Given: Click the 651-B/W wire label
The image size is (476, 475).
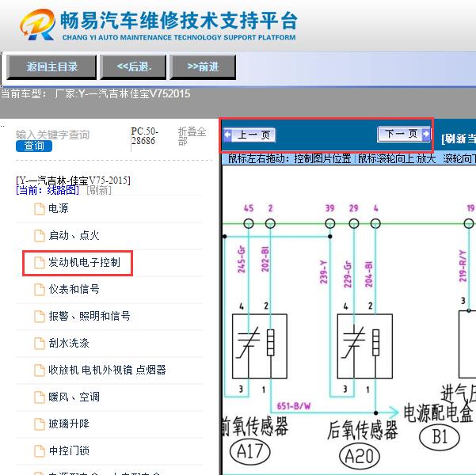Looking at the screenshot, I should (x=294, y=406).
